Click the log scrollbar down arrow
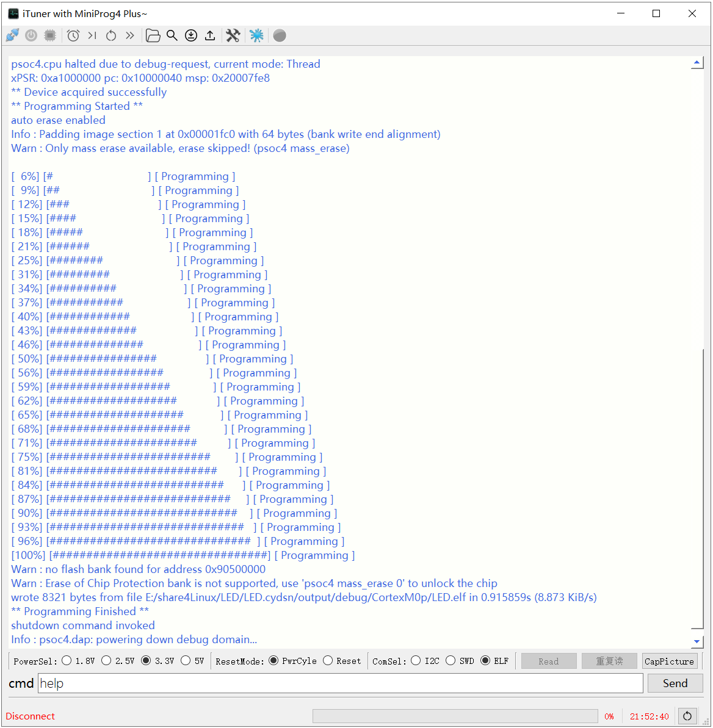The width and height of the screenshot is (713, 728). pos(697,641)
